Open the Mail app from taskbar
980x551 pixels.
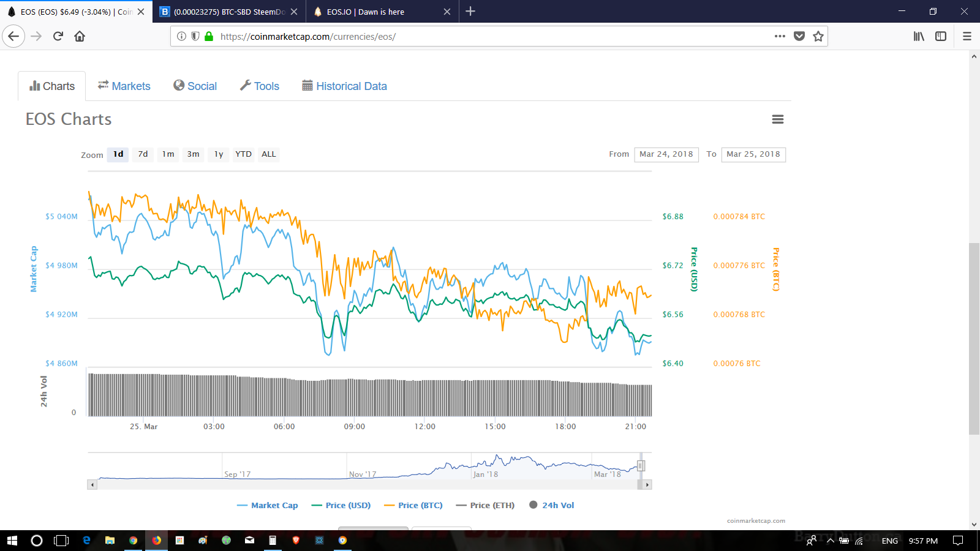[249, 541]
